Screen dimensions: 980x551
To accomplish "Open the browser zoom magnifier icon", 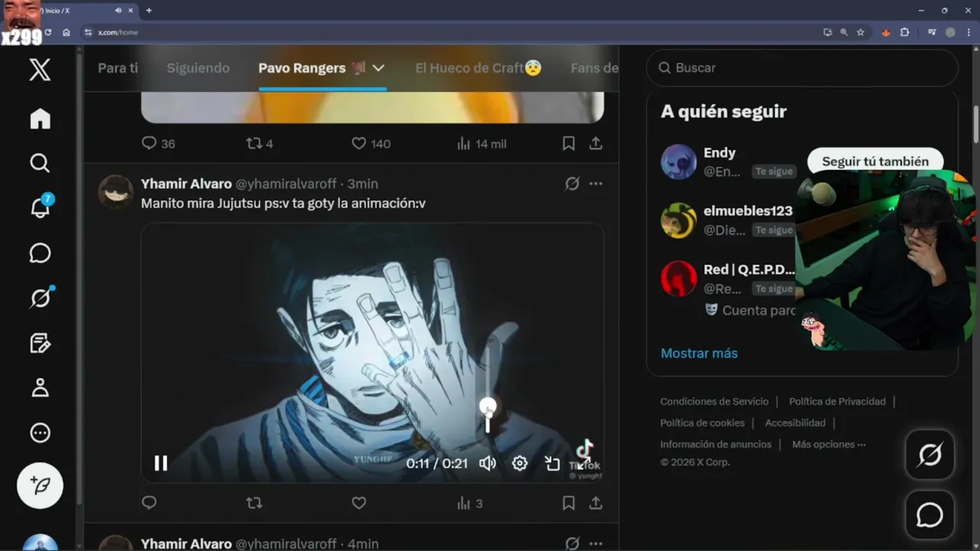I will point(844,32).
